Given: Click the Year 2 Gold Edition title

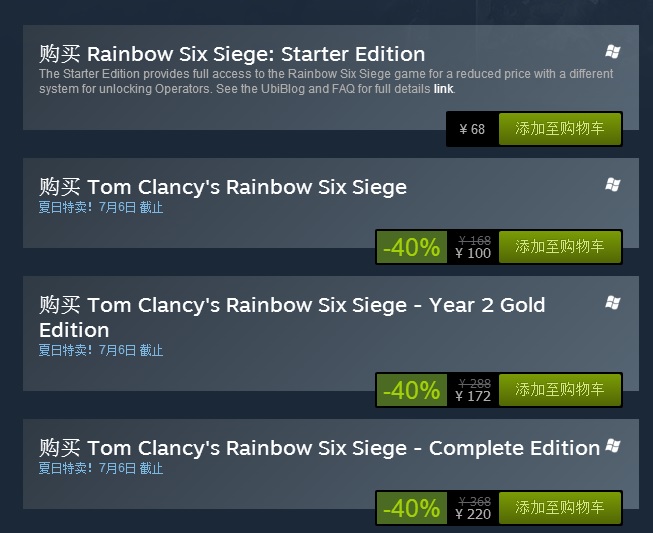Looking at the screenshot, I should click(292, 316).
